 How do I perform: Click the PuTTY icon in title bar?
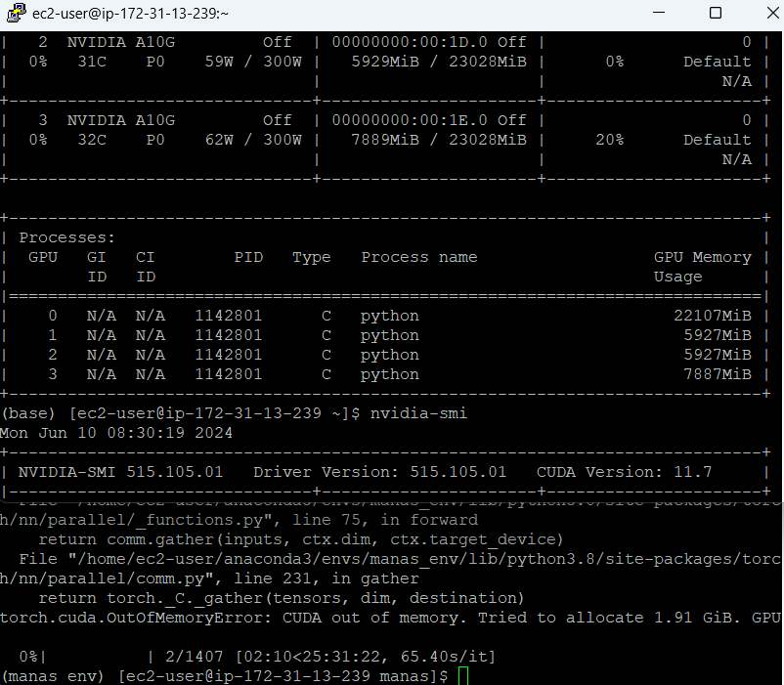tap(15, 14)
